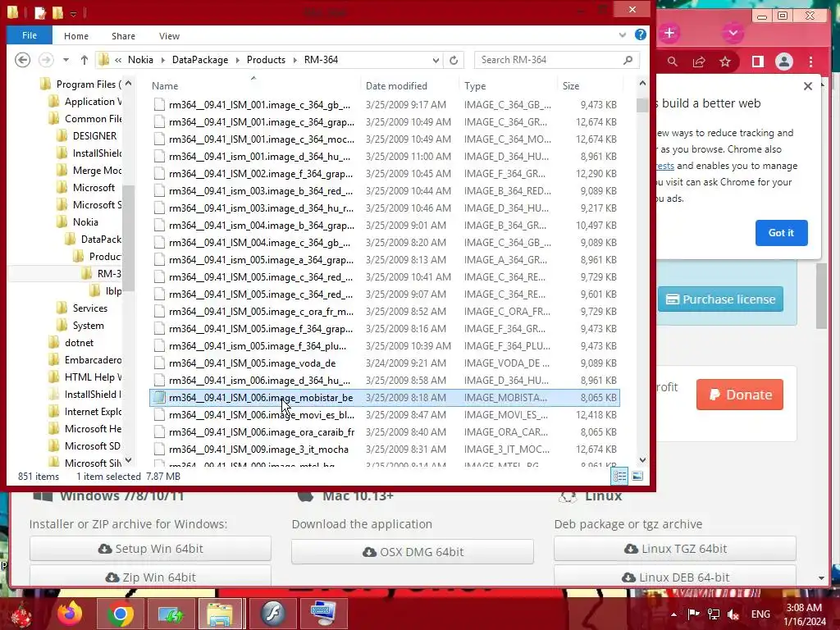Viewport: 840px width, 630px height.
Task: Open Chrome from the taskbar
Action: (x=120, y=614)
